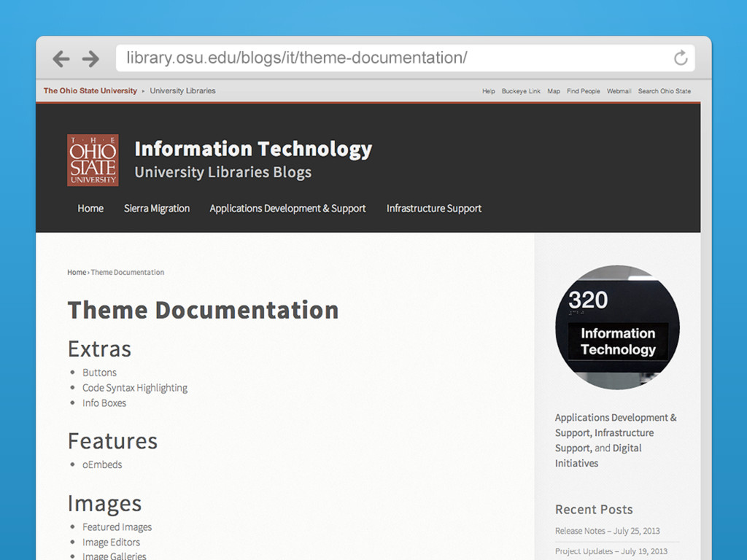This screenshot has height=560, width=747.
Task: Open the Info Boxes link
Action: (x=104, y=402)
